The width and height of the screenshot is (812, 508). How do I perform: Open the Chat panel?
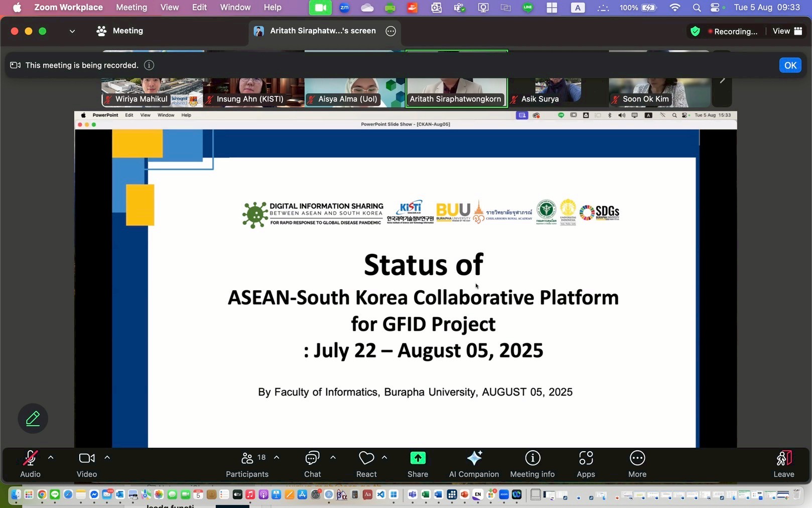pos(312,464)
